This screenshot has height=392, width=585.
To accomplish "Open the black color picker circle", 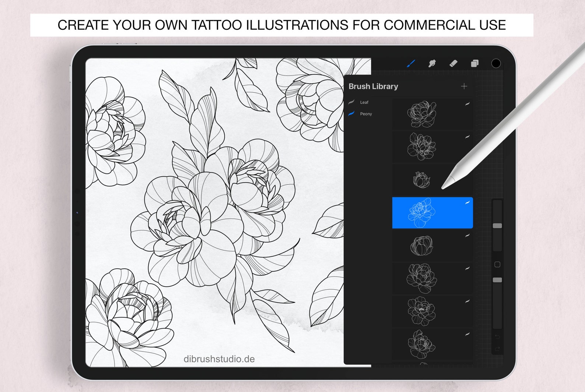I will click(496, 63).
